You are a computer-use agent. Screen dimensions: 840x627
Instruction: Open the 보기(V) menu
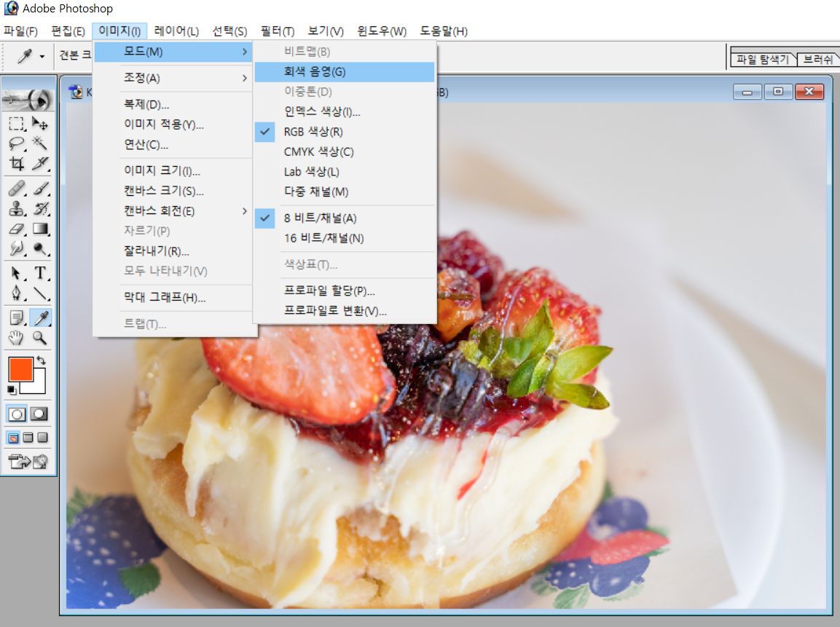click(x=326, y=31)
